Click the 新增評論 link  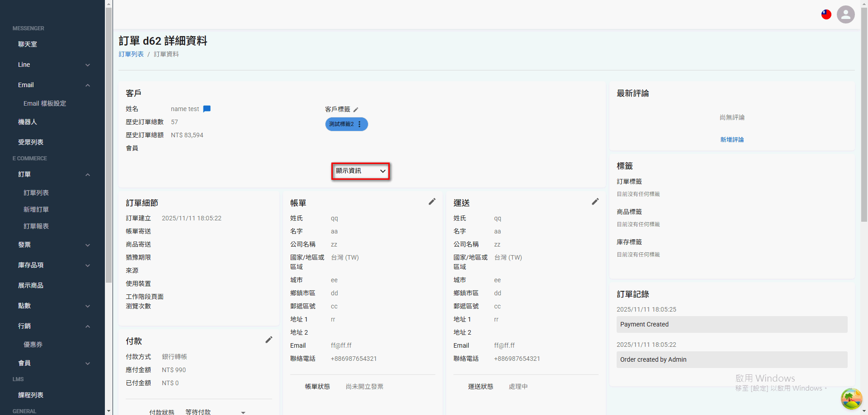732,140
